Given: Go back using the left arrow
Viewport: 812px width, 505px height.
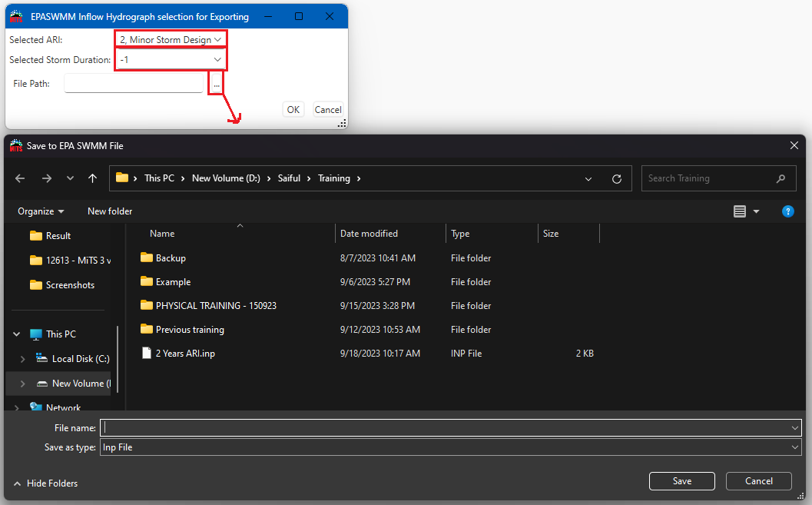Looking at the screenshot, I should pyautogui.click(x=20, y=178).
